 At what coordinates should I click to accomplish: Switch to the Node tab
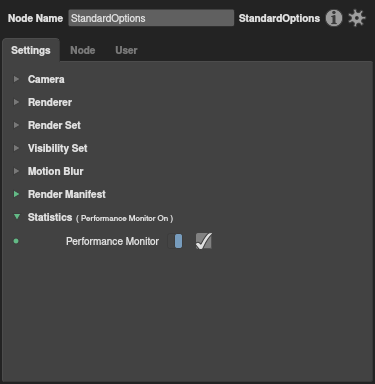83,50
